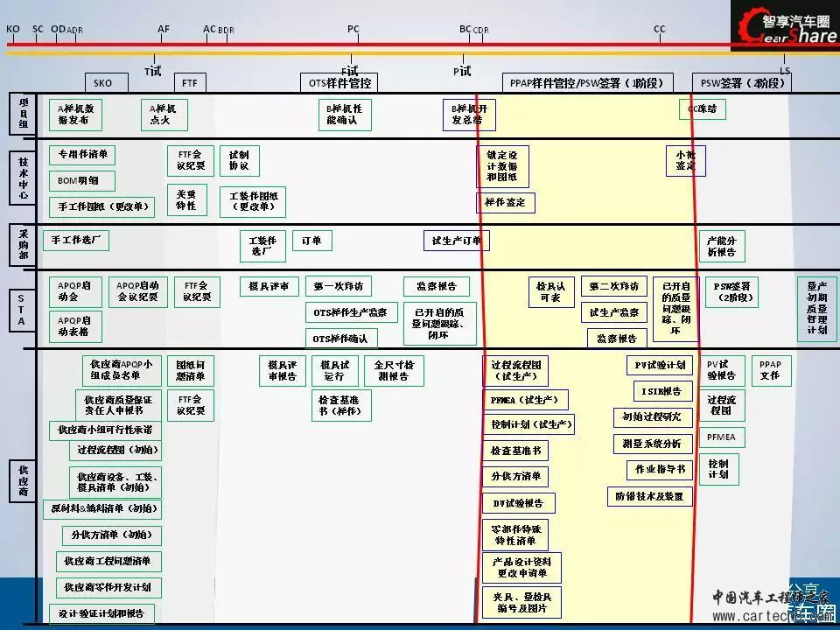Click the PC milestone marker

353,29
